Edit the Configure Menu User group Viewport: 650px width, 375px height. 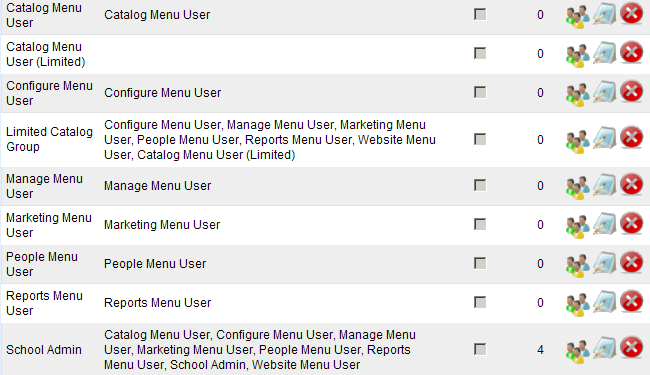coord(604,92)
